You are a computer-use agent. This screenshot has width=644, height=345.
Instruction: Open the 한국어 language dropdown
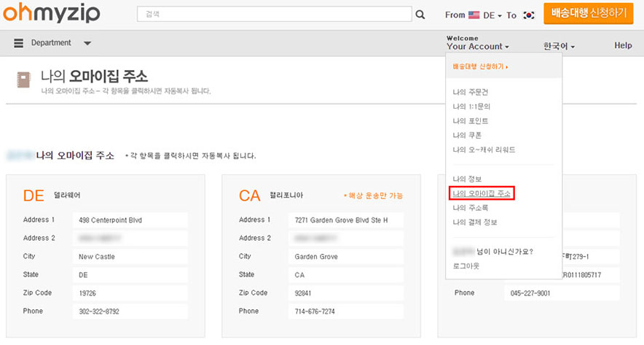(559, 47)
